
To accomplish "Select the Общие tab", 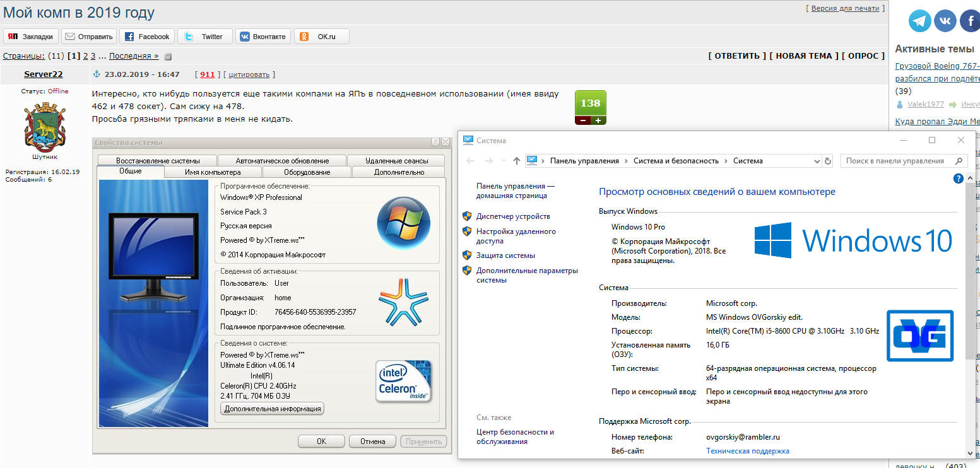I will click(x=131, y=172).
